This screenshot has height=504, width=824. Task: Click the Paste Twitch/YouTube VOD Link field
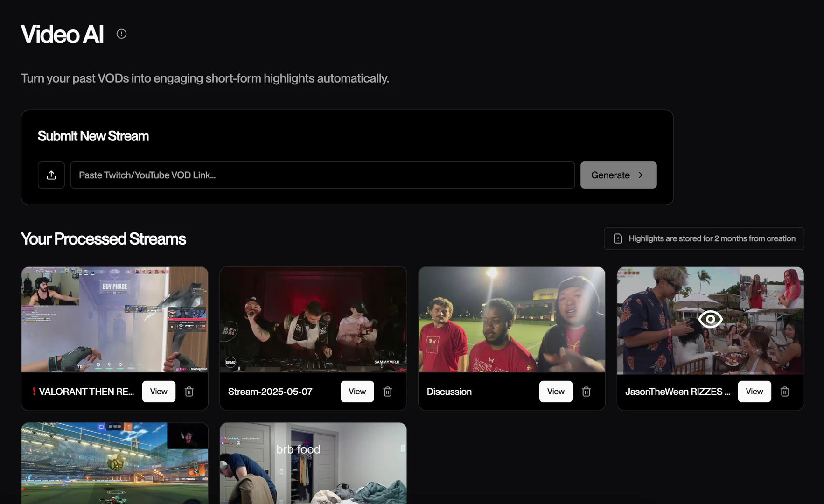tap(322, 175)
